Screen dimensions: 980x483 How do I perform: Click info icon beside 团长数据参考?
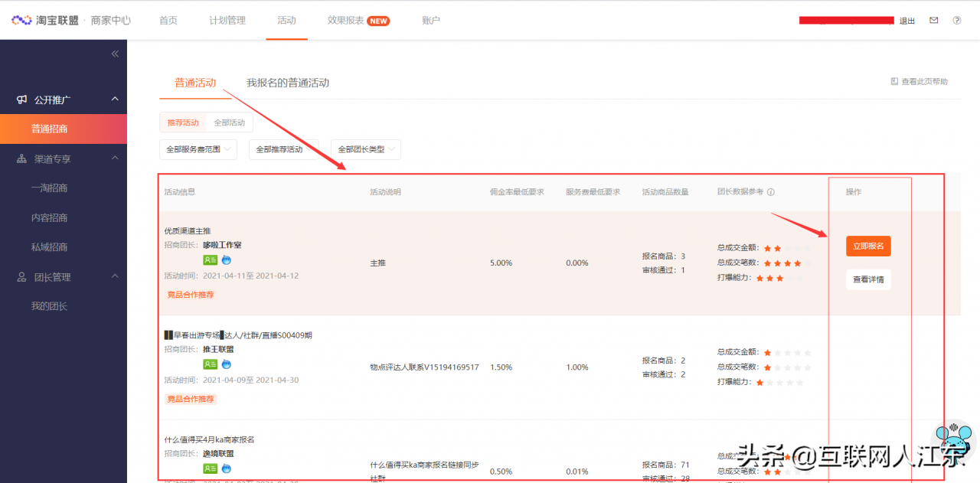[771, 192]
